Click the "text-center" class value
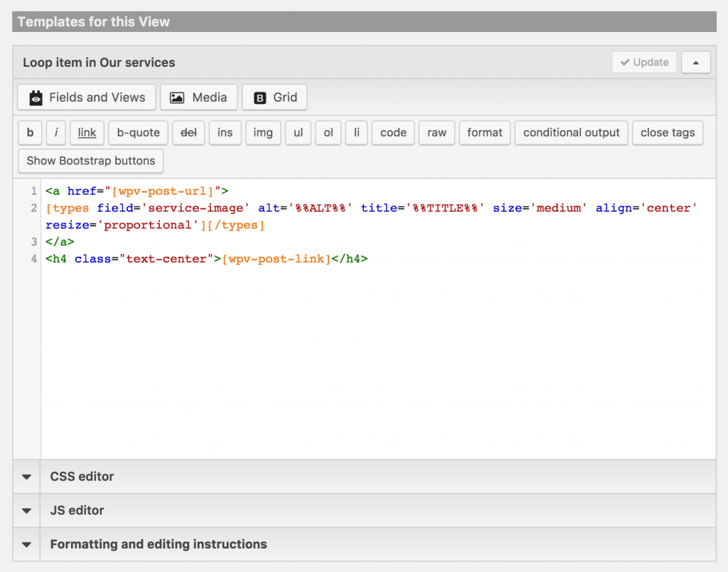Image resolution: width=728 pixels, height=572 pixels. point(166,259)
